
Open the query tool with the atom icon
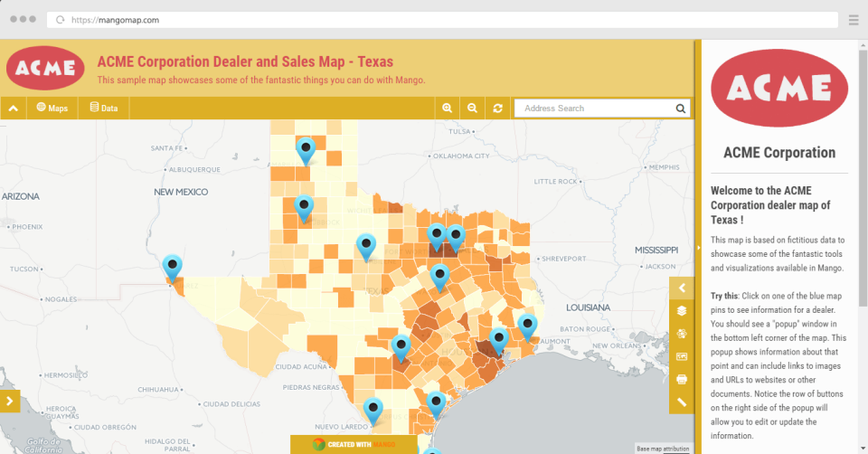tap(682, 334)
